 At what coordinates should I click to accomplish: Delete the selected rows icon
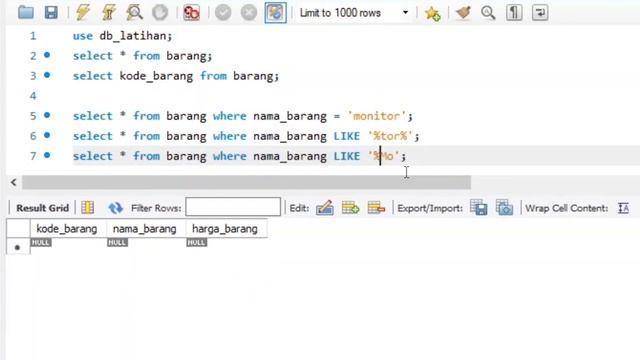coord(376,208)
